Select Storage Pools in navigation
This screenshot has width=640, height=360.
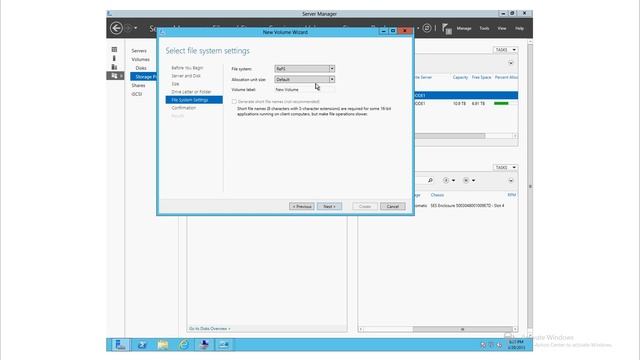pyautogui.click(x=144, y=77)
